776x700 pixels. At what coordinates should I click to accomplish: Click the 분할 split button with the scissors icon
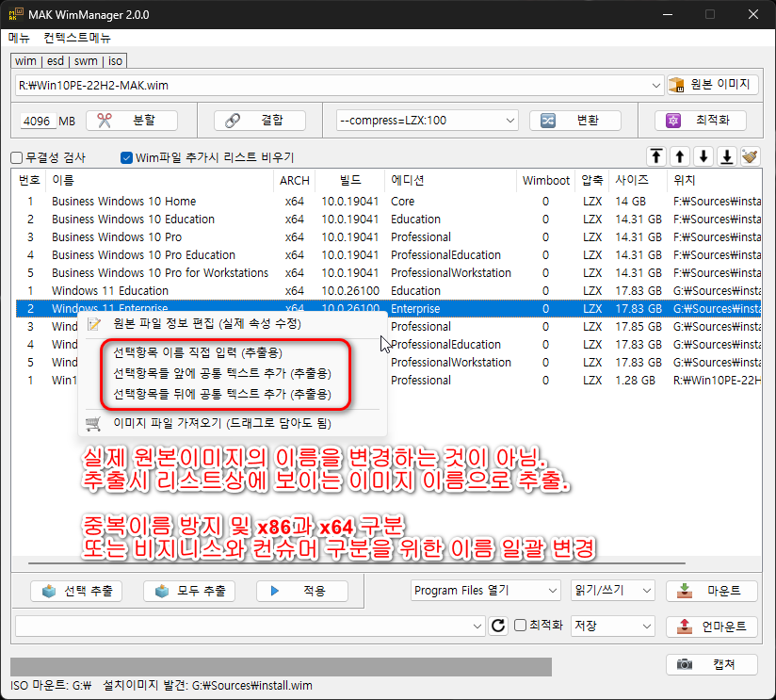pos(131,121)
